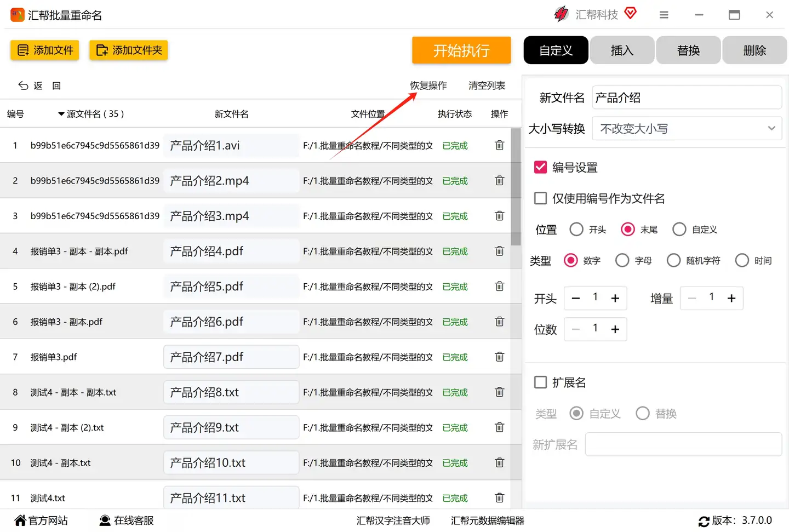789x532 pixels.
Task: Remove row 2 with its trash icon
Action: 499,180
